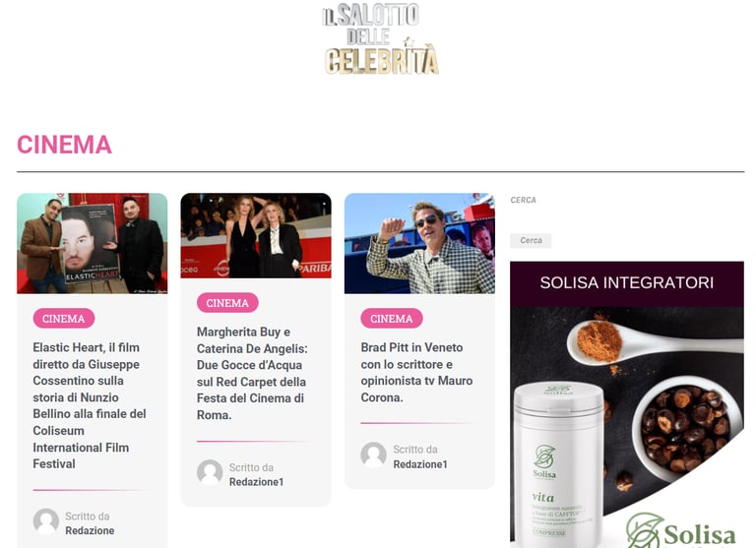This screenshot has height=548, width=756.
Task: Open the Solisa Integratori advertisement banner
Action: coord(627,405)
